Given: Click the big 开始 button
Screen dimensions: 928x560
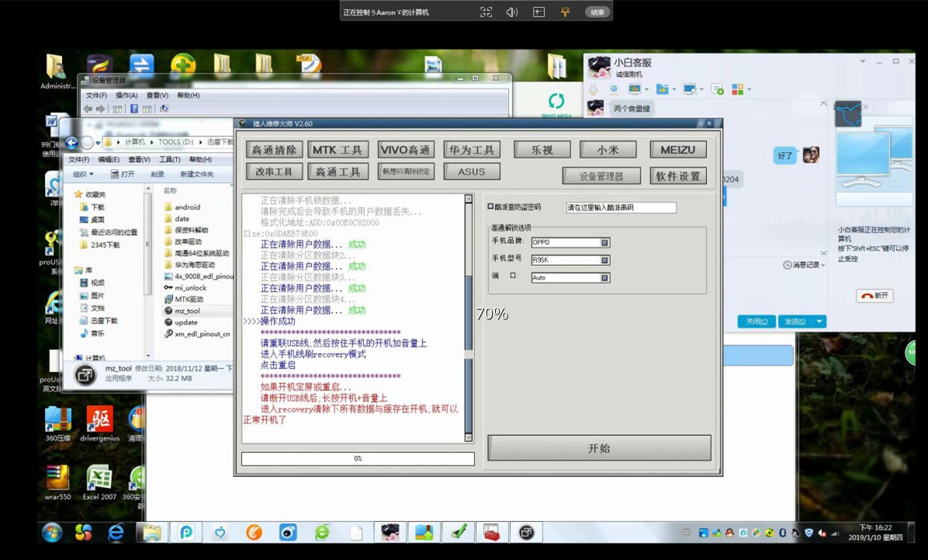Looking at the screenshot, I should (x=599, y=448).
